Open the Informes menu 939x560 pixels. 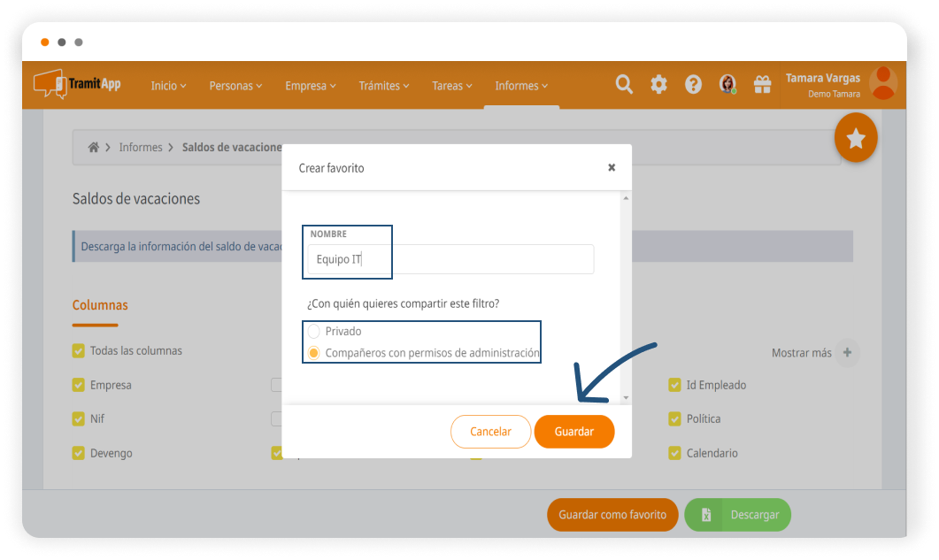point(520,86)
